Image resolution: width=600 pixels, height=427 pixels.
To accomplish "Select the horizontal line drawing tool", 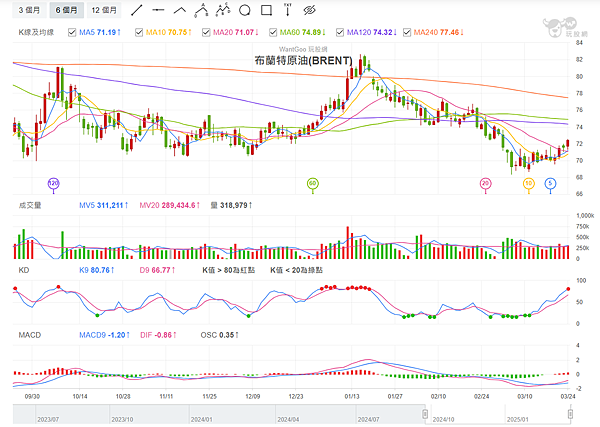I will 158,10.
